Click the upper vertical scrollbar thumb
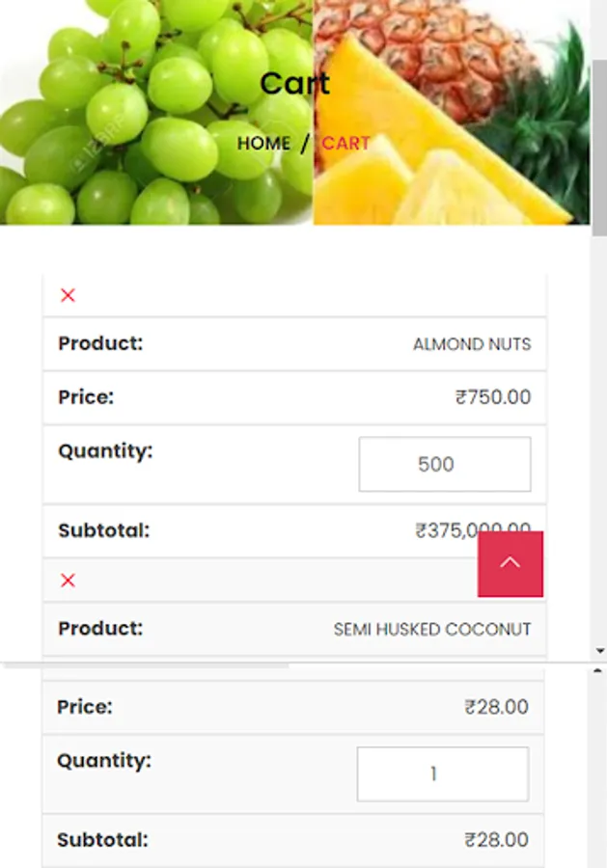607x868 pixels. [x=598, y=145]
